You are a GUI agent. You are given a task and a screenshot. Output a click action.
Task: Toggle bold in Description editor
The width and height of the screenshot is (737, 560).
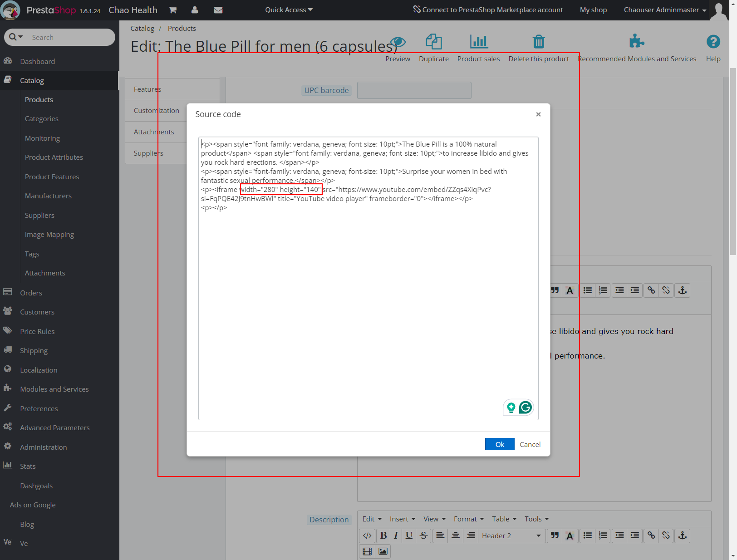(383, 536)
